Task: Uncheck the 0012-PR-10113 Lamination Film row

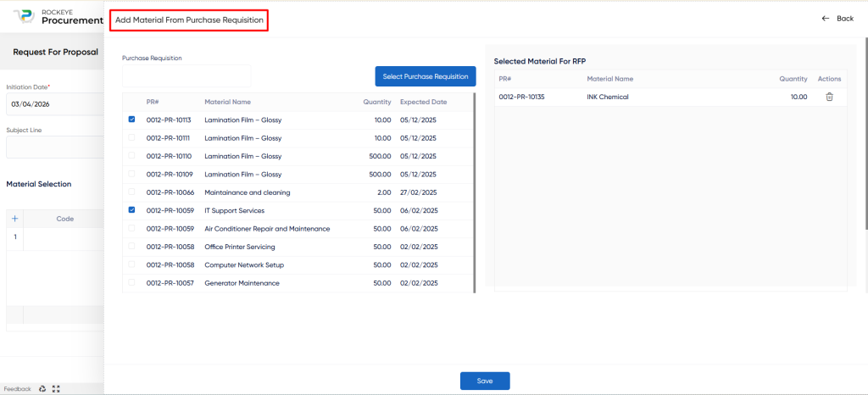Action: coord(131,120)
